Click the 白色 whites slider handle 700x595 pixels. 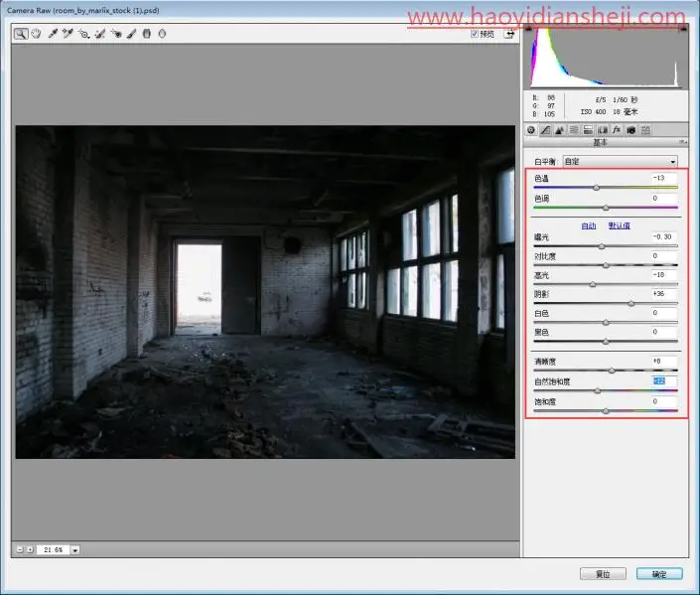coord(606,322)
